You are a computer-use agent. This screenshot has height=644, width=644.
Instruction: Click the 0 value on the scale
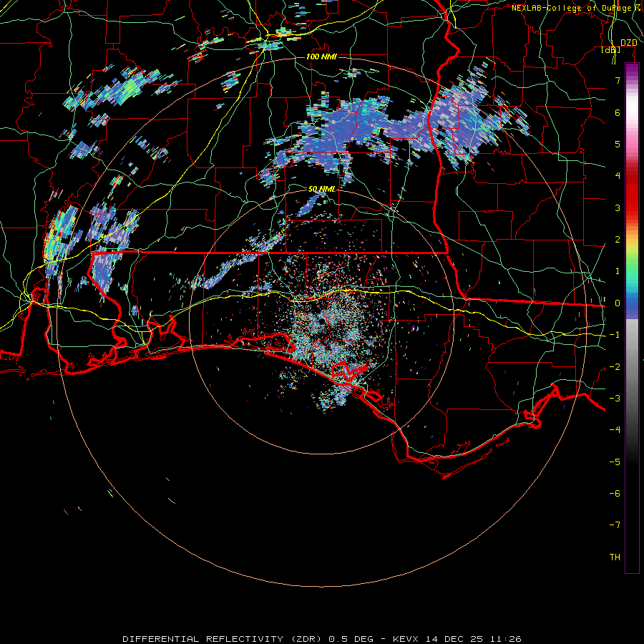(x=618, y=303)
